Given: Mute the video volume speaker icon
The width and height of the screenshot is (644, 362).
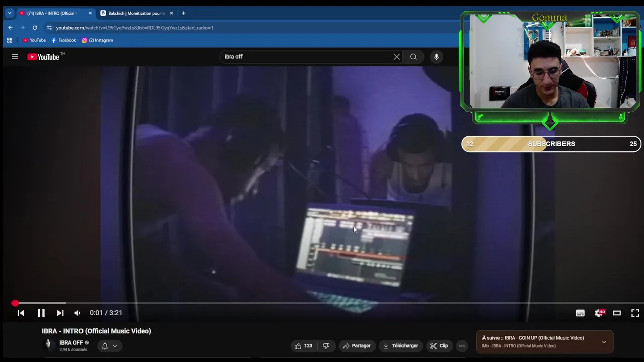Looking at the screenshot, I should click(x=77, y=313).
